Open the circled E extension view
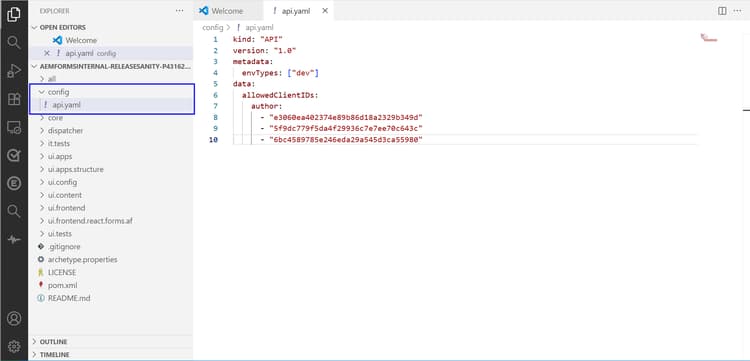The image size is (750, 361). pyautogui.click(x=14, y=183)
